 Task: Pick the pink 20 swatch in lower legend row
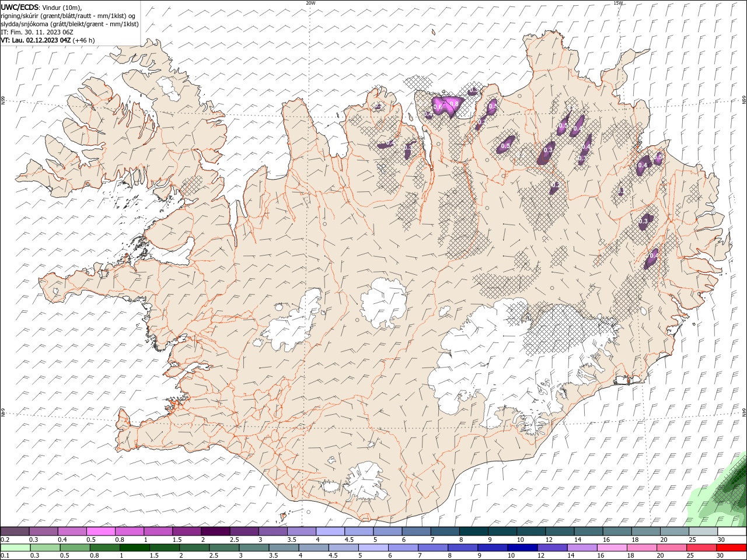(x=671, y=548)
